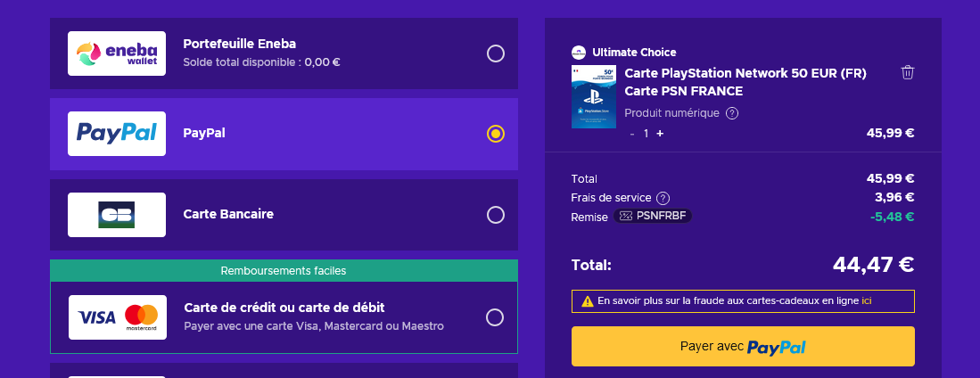Delete PlayStation card with trash icon

pyautogui.click(x=908, y=73)
